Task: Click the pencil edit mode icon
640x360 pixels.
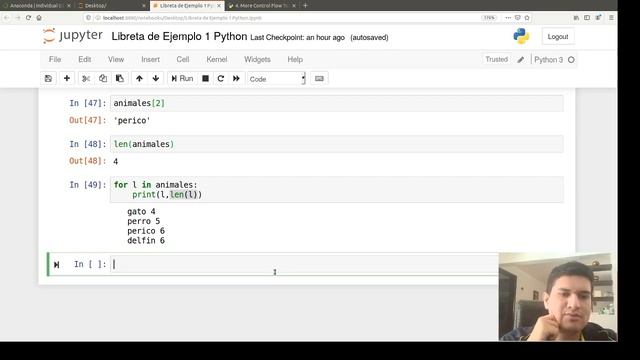Action: coord(520,60)
